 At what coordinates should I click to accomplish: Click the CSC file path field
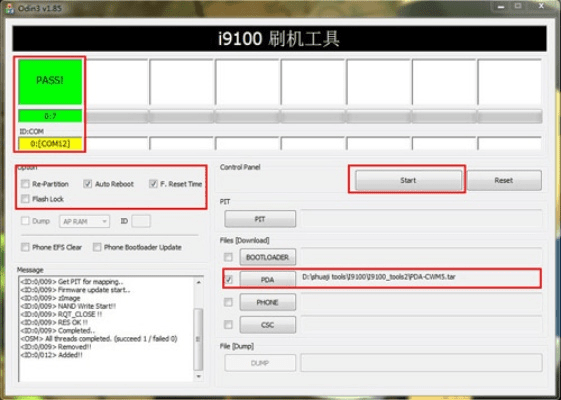coord(421,325)
